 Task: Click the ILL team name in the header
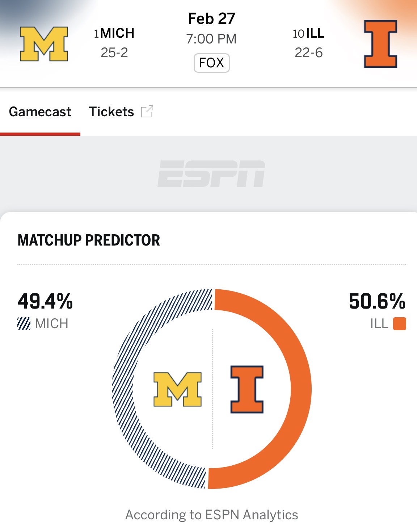coord(315,33)
